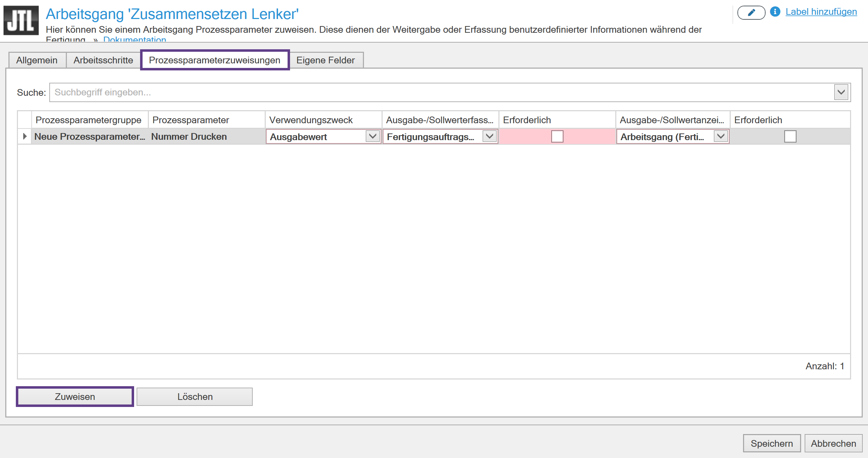Expand the Fertigungsauftrags dropdown
This screenshot has width=868, height=458.
tap(489, 136)
